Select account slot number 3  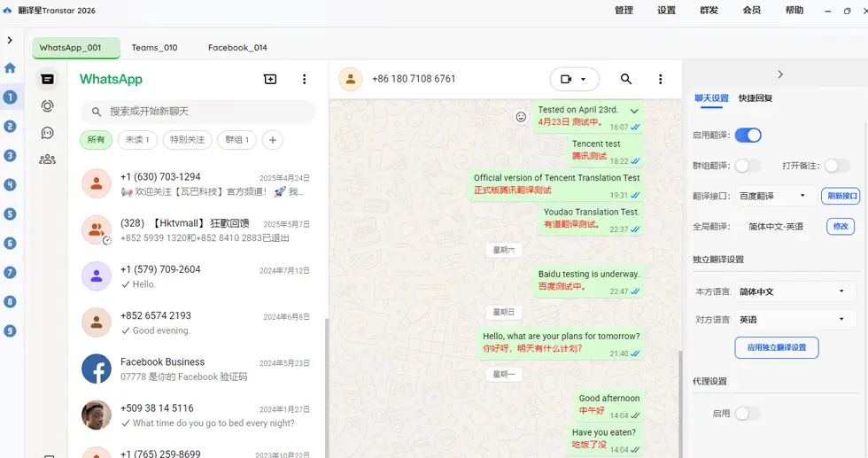click(10, 156)
